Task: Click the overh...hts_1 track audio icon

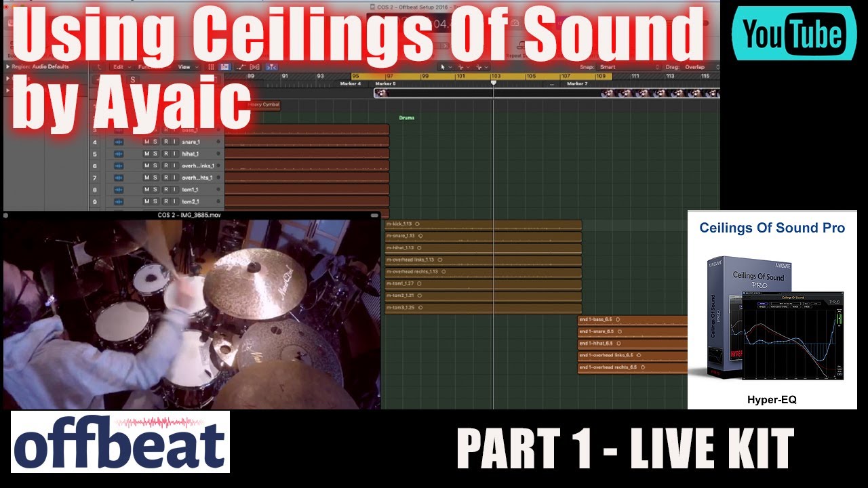Action: point(119,178)
